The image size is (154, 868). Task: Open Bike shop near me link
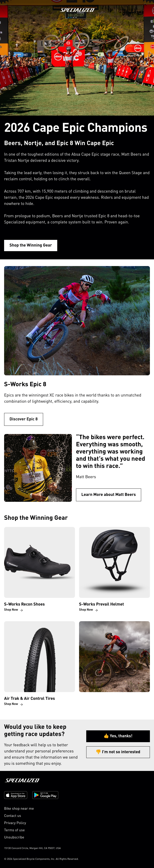pos(19,808)
